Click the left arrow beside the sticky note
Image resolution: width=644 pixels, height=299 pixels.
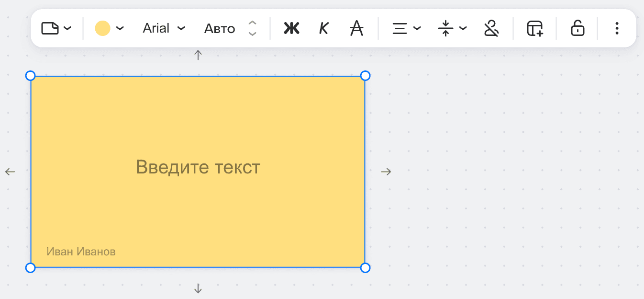10,172
